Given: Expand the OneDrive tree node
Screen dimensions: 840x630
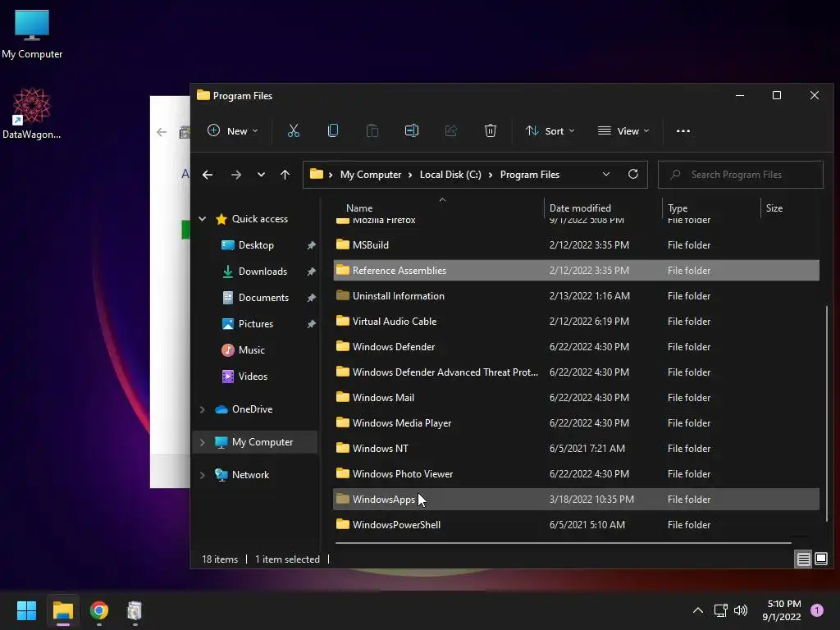Looking at the screenshot, I should tap(203, 409).
